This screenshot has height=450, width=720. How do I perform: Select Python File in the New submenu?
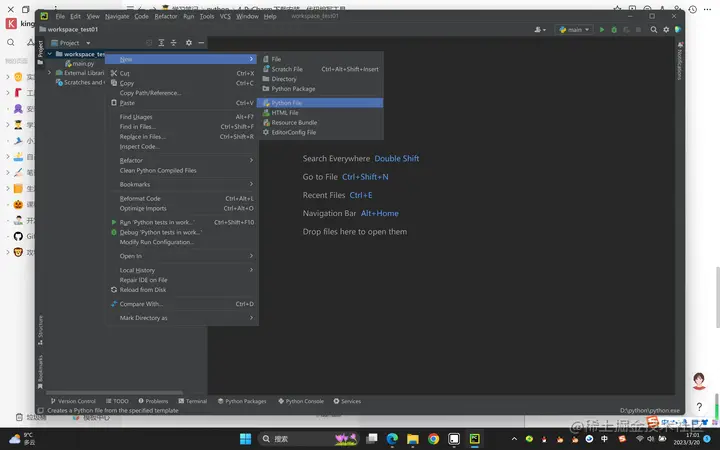click(x=320, y=103)
